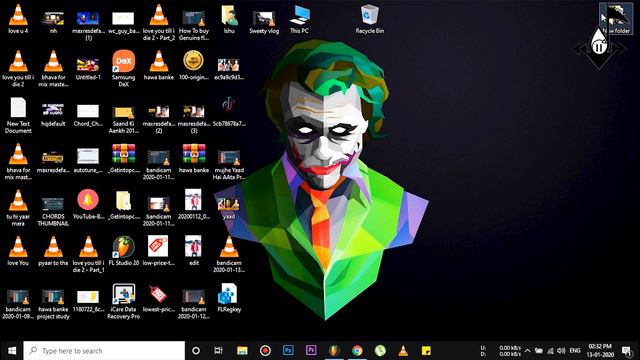
Task: Select the 'hqdefault' image file
Action: tap(53, 110)
